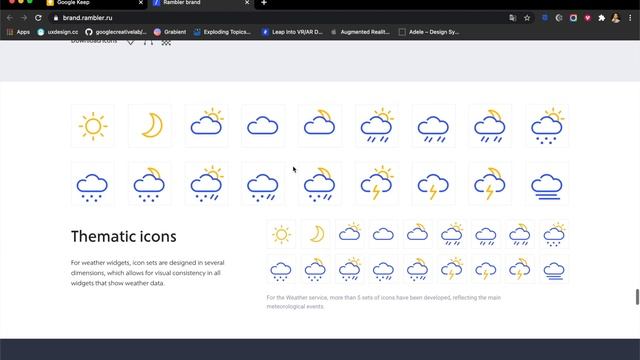
Task: Bookmark this page with the star
Action: (527, 18)
